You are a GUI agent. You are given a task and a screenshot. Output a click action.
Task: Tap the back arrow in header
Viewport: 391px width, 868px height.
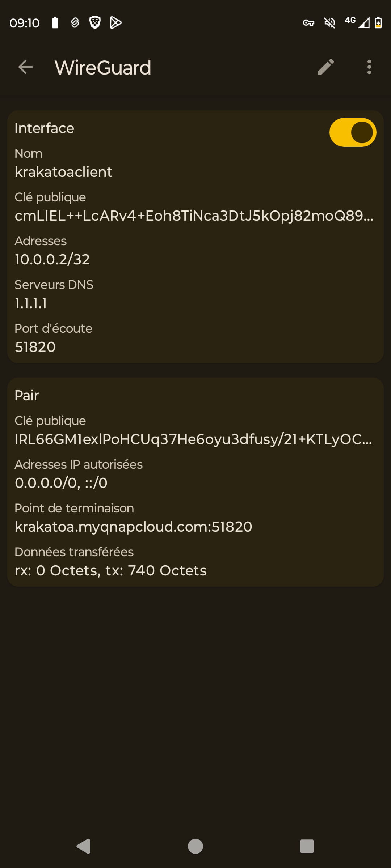pos(25,67)
